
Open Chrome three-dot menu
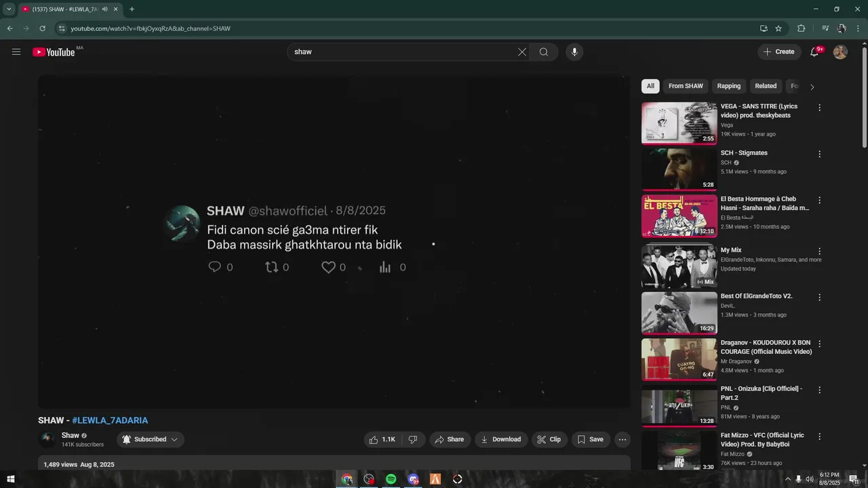(x=859, y=28)
